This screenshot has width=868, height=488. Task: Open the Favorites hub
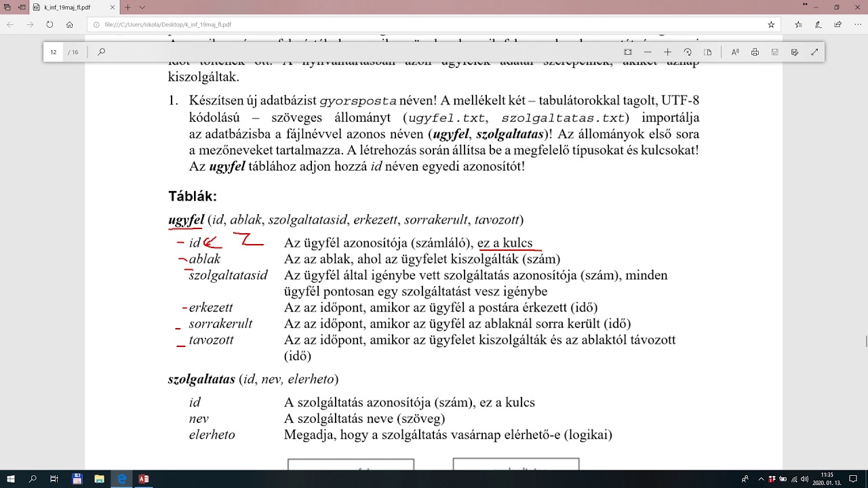pyautogui.click(x=799, y=24)
